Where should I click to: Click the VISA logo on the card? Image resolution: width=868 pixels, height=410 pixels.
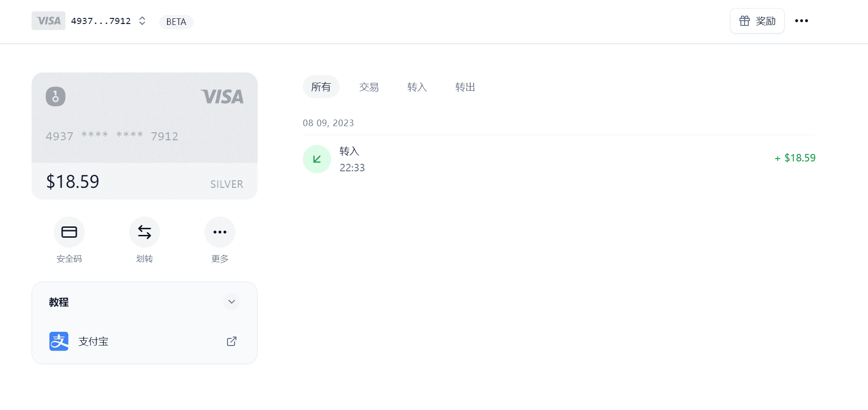pos(221,96)
